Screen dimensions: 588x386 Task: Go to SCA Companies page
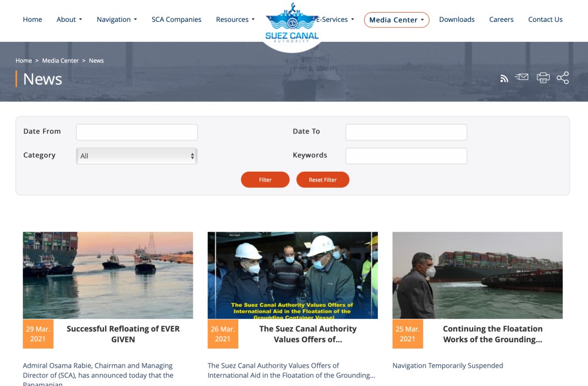pyautogui.click(x=176, y=20)
